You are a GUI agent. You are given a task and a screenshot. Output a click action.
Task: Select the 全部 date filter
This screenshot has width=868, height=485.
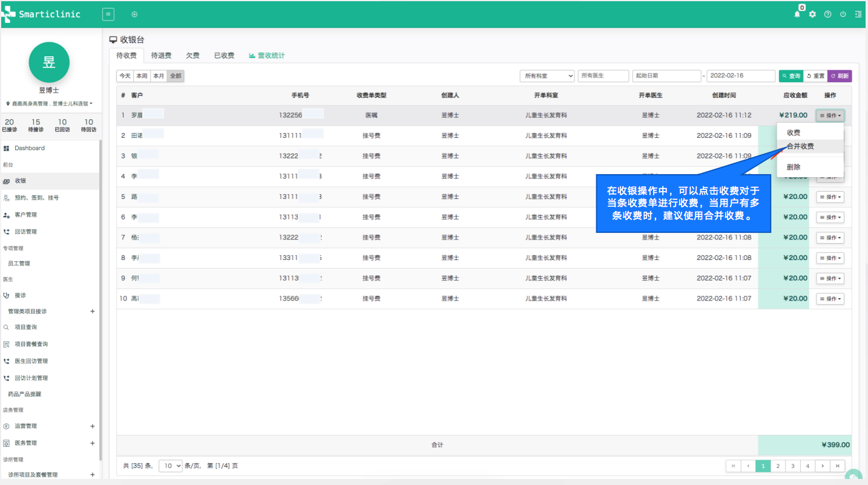click(176, 76)
